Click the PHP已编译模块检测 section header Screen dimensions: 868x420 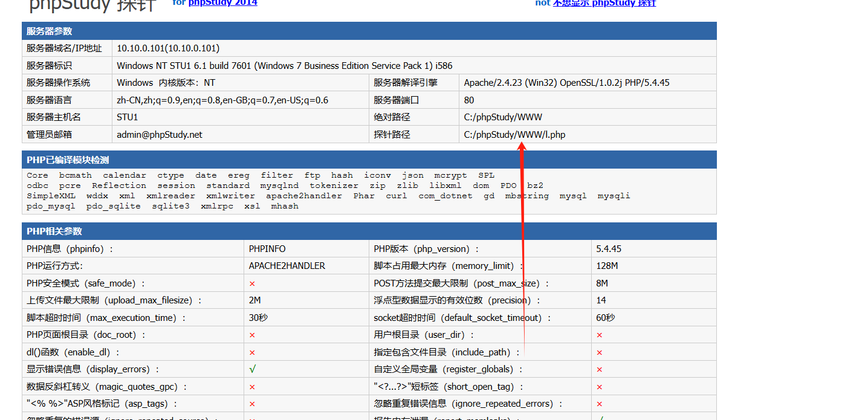[68, 160]
